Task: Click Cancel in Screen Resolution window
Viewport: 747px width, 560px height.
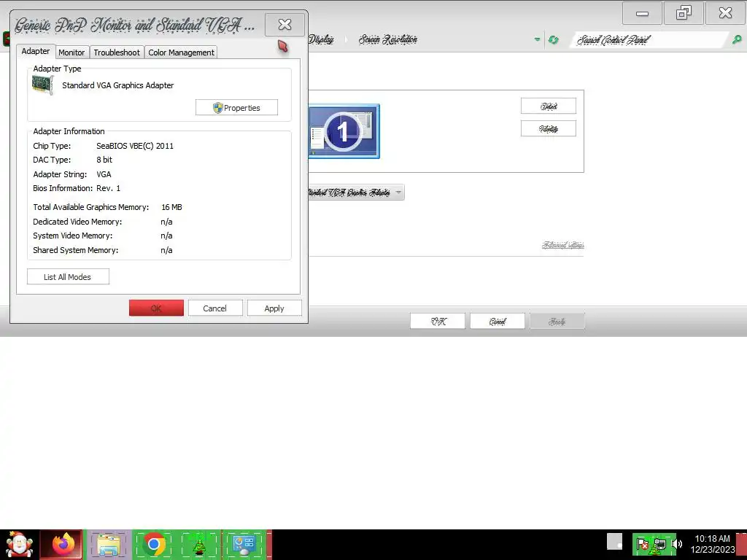Action: pyautogui.click(x=498, y=322)
